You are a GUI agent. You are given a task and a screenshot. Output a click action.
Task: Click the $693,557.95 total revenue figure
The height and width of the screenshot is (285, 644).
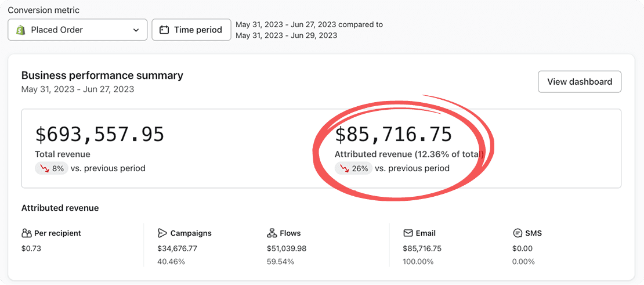click(100, 134)
